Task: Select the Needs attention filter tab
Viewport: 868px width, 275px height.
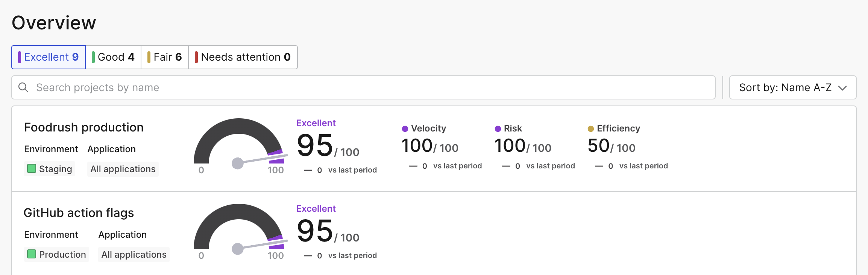Action: pyautogui.click(x=243, y=57)
